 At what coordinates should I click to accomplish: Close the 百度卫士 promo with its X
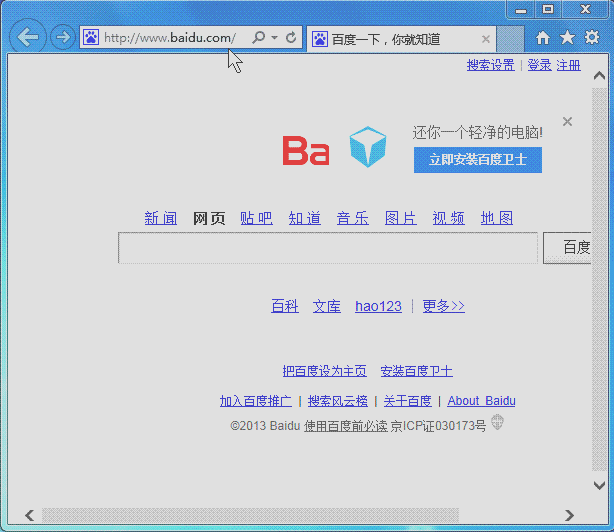[x=567, y=121]
